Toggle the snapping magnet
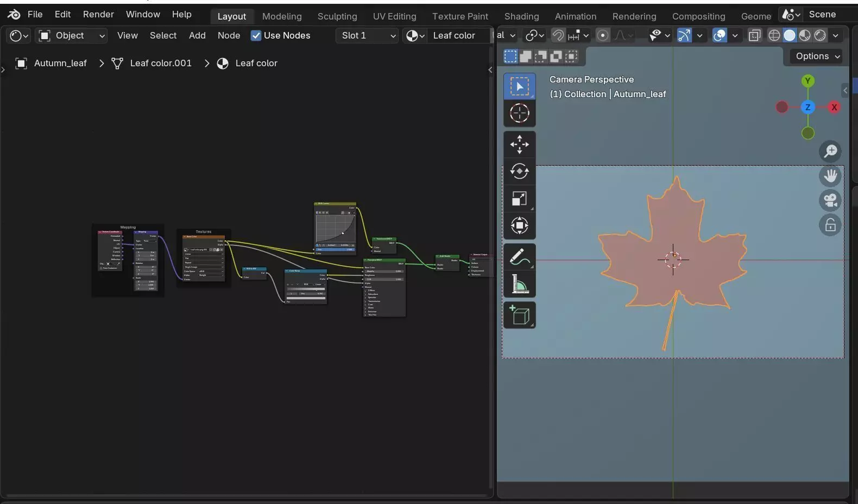Screen dimensions: 858x504 click(x=558, y=36)
